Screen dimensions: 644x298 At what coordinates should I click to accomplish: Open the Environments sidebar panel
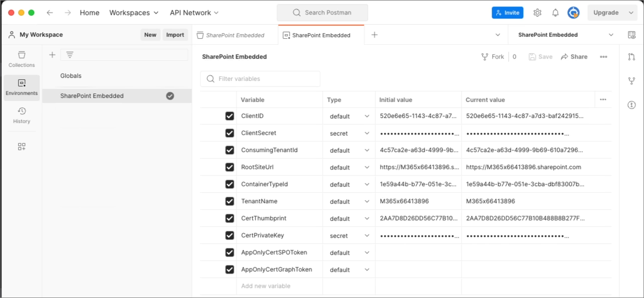[x=21, y=85]
